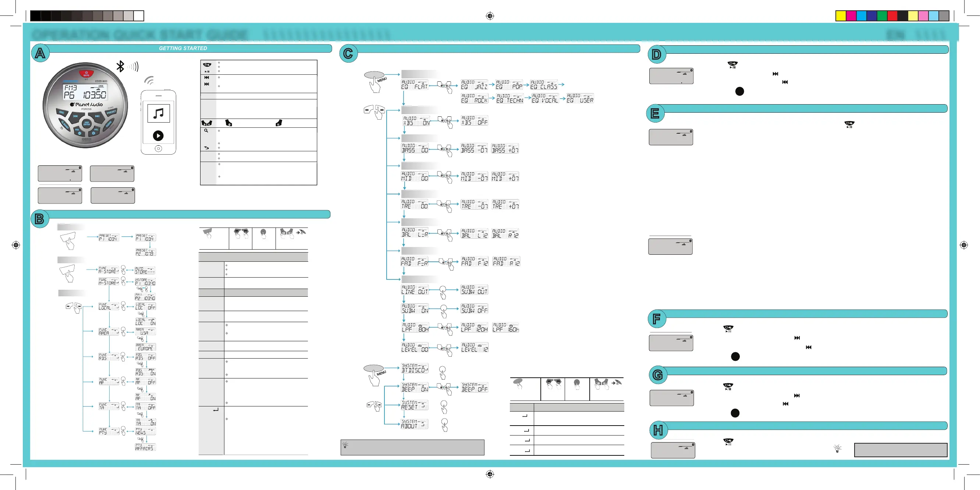This screenshot has width=980, height=490.
Task: Click the previous-track icon in section D
Action: point(785,82)
